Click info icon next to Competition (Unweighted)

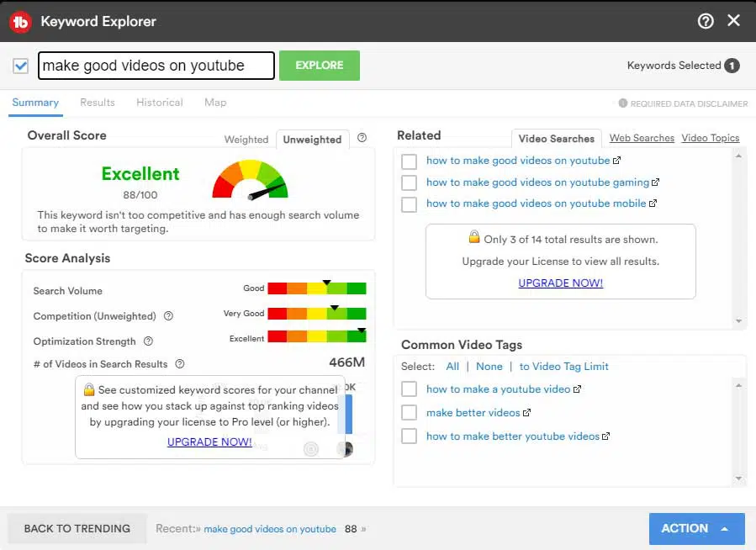(168, 316)
